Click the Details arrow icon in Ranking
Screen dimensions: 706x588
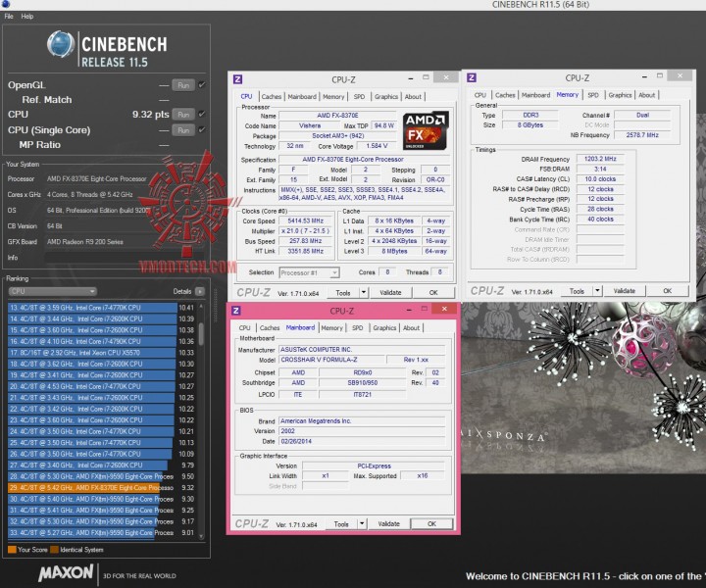[200, 291]
